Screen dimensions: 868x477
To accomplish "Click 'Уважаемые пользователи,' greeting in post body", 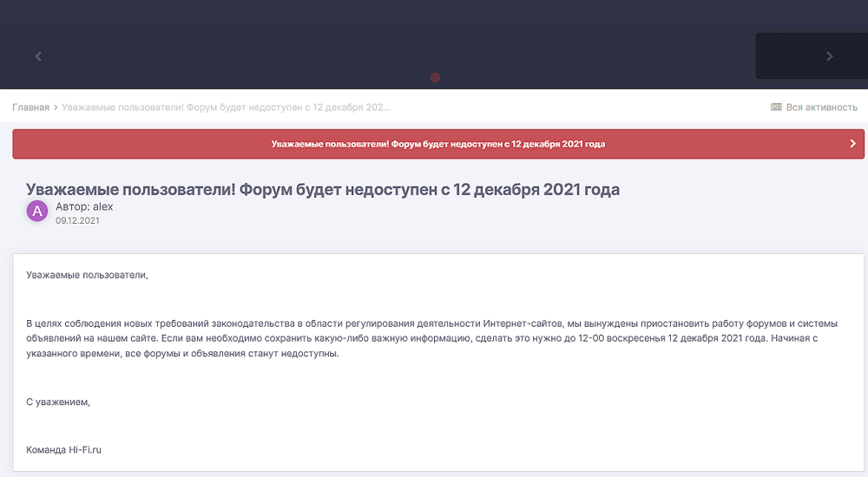I will click(x=87, y=275).
